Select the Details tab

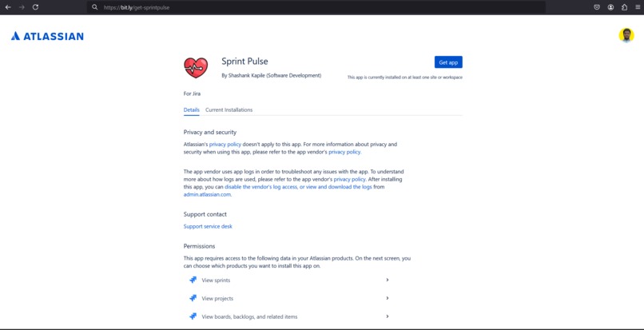pyautogui.click(x=192, y=110)
